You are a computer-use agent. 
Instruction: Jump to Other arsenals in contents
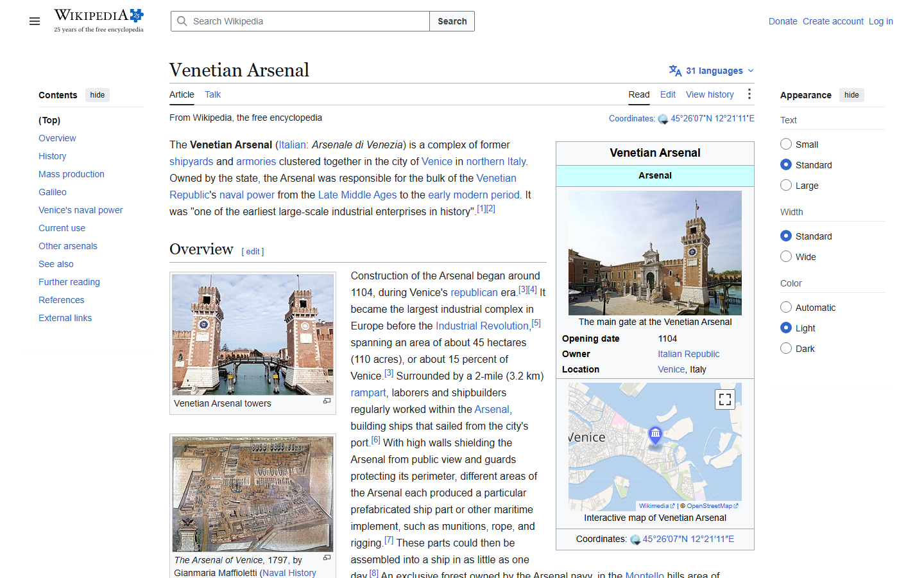(x=68, y=246)
